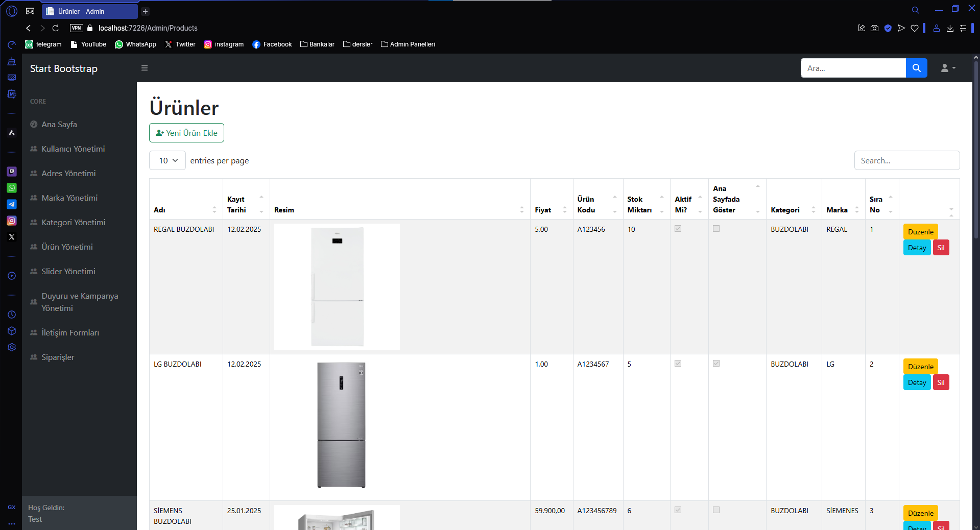Open the entries per page dropdown
The height and width of the screenshot is (530, 980).
(x=168, y=160)
